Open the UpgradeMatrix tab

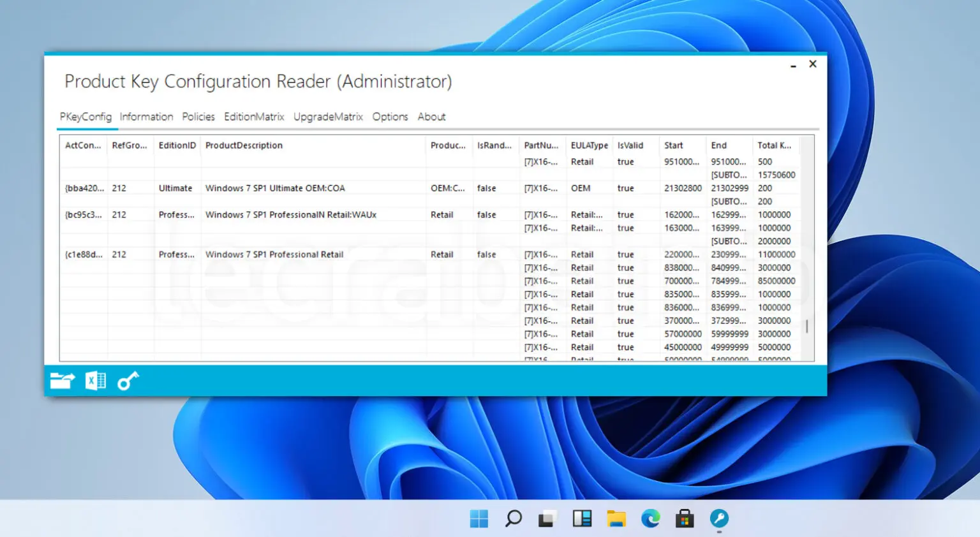click(x=328, y=117)
